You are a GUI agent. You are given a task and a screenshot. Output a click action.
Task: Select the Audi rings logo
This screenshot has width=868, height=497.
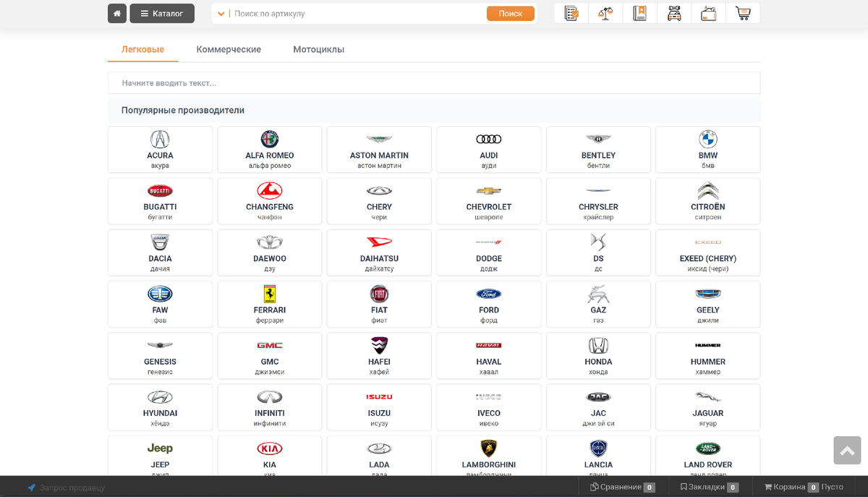[489, 139]
